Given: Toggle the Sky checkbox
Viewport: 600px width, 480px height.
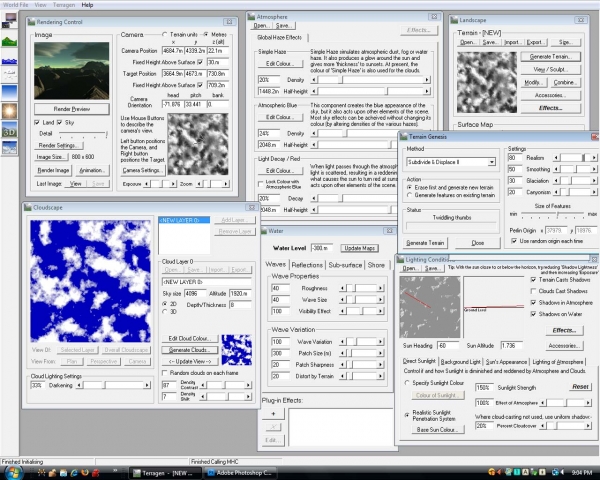Looking at the screenshot, I should pos(59,122).
